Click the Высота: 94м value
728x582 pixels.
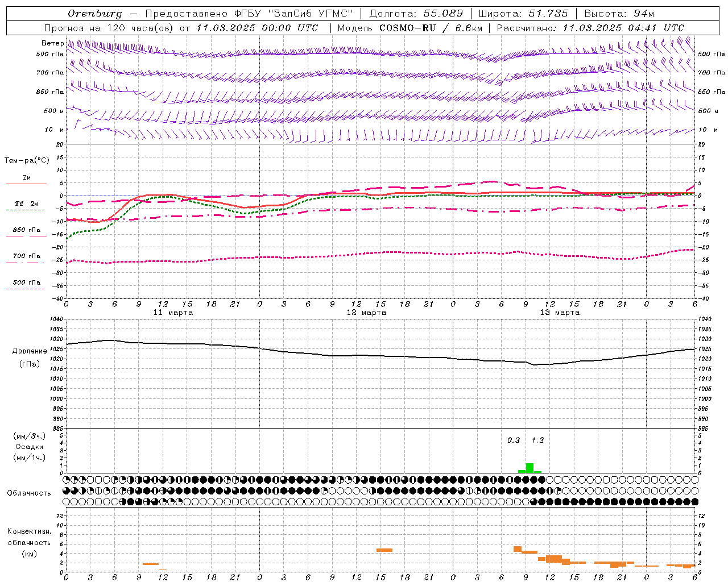click(619, 14)
